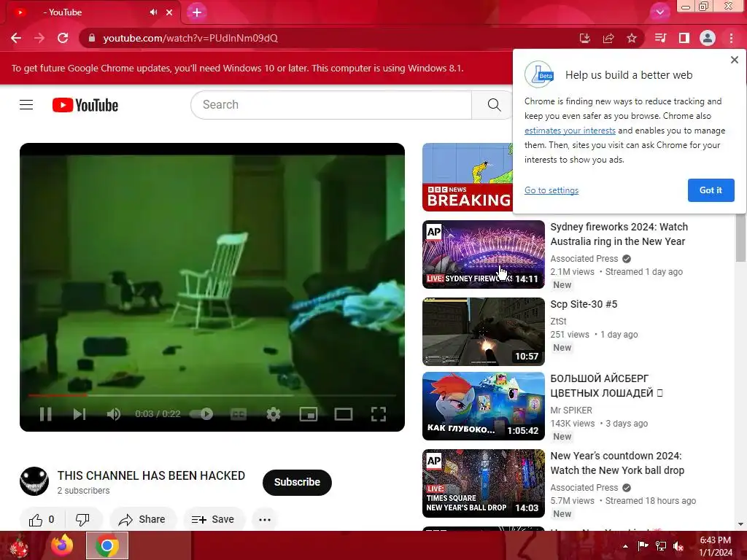
Task: Close the YouTube tab
Action: (x=169, y=12)
